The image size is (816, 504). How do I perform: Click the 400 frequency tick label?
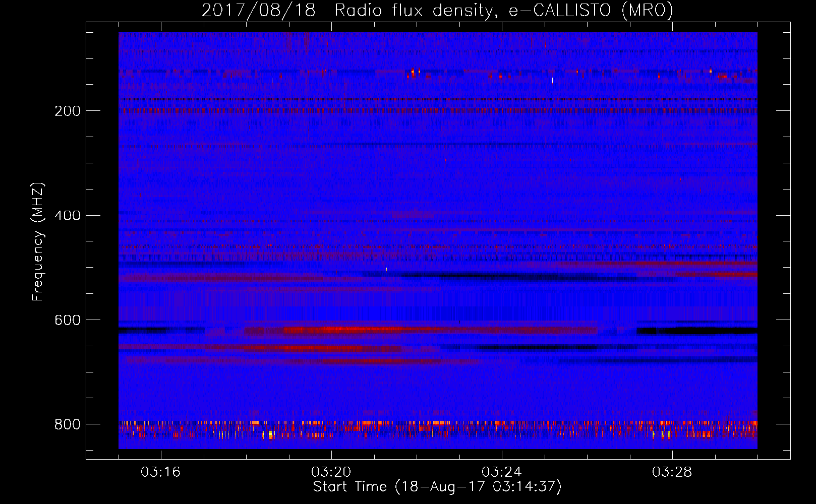point(68,216)
